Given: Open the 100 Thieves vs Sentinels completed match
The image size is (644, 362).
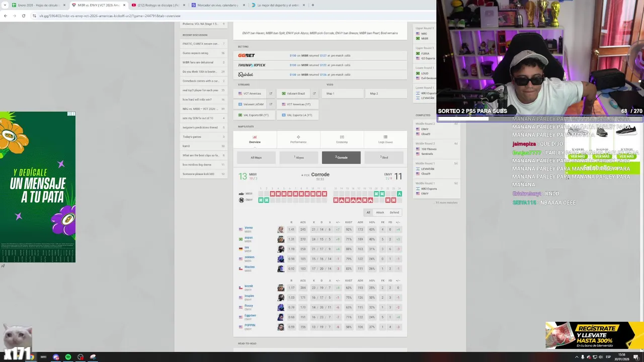Looking at the screenshot, I should coord(436,151).
